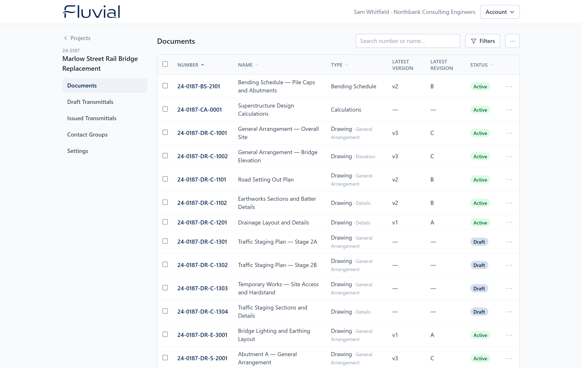
Task: Open row actions for Bridge Lighting and Earthing Layout
Action: coord(509,335)
